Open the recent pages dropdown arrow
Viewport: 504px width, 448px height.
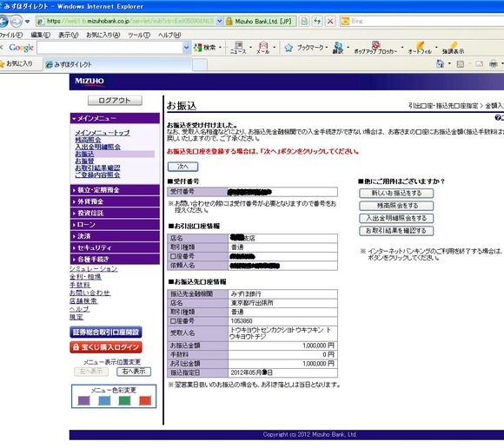(28, 22)
